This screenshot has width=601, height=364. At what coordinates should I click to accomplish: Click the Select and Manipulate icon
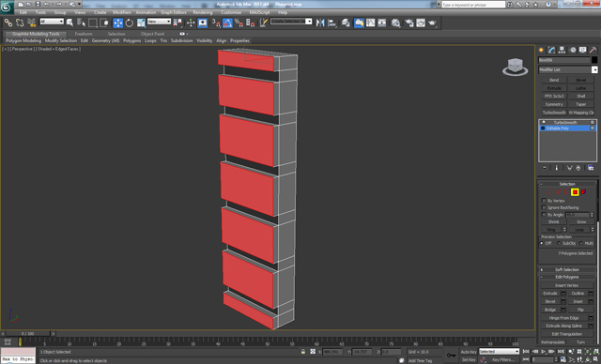coord(191,23)
